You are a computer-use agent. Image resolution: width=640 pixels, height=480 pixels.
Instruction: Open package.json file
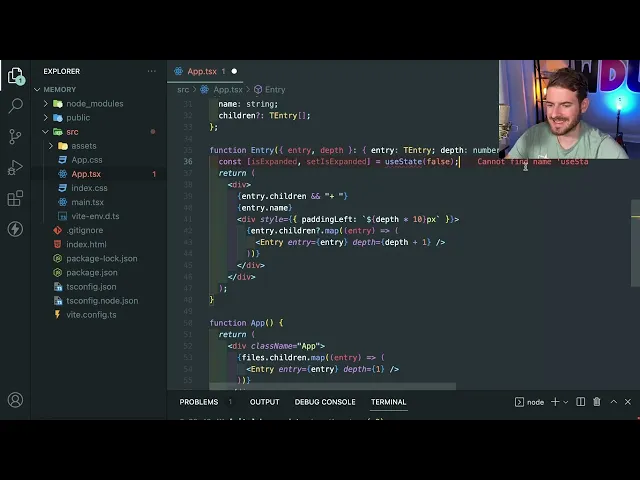(x=92, y=273)
